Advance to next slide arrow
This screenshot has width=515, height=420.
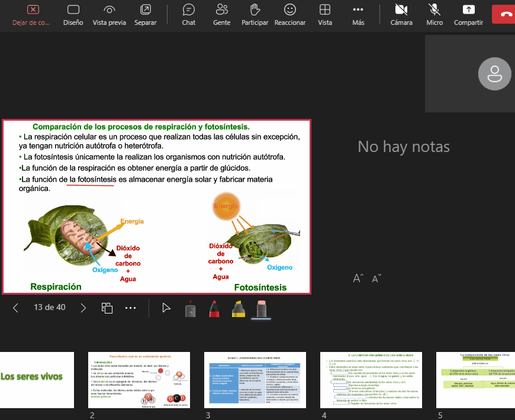pyautogui.click(x=83, y=308)
